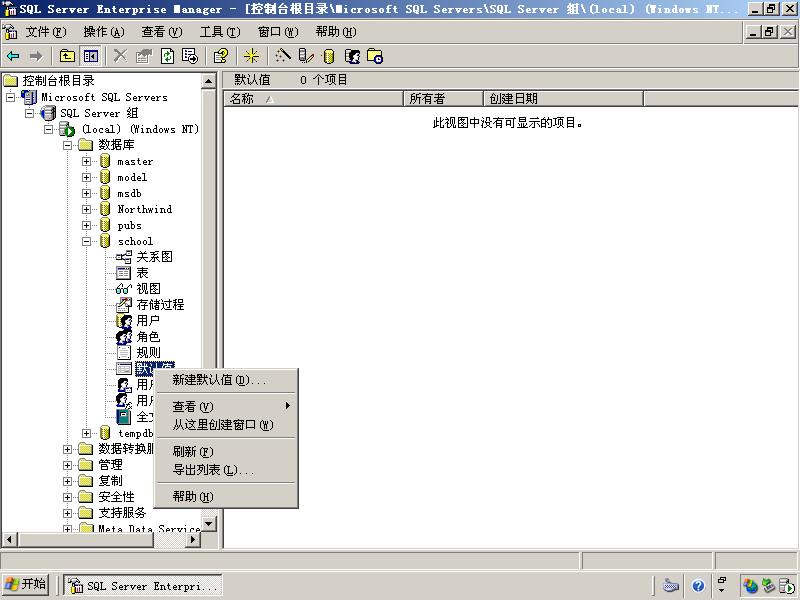Click the help question-mark tray icon
This screenshot has width=800, height=600.
coord(698,586)
